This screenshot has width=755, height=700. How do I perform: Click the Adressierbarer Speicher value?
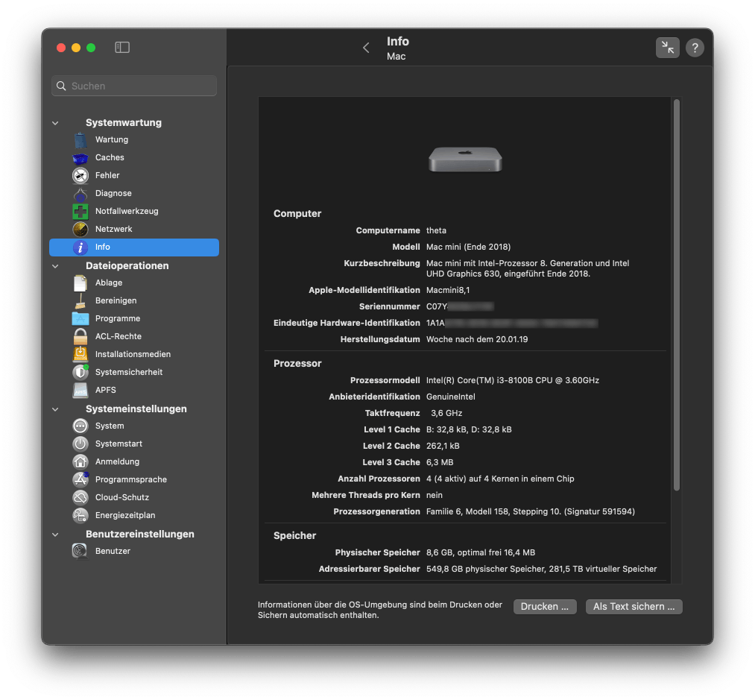pos(541,569)
